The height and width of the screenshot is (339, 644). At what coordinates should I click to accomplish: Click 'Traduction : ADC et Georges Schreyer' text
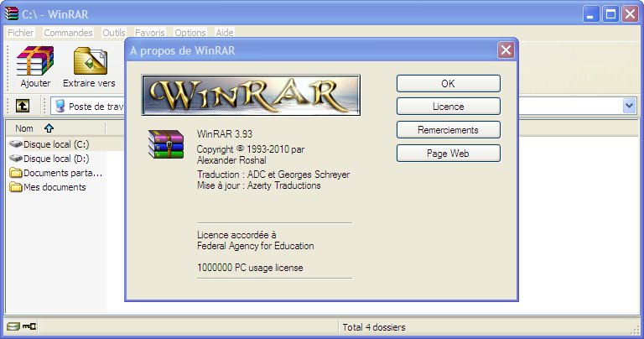pyautogui.click(x=273, y=175)
